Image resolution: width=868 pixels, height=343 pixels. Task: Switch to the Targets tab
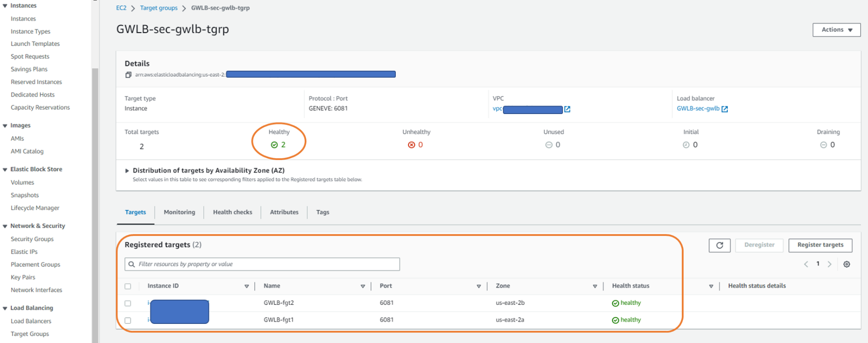(136, 212)
